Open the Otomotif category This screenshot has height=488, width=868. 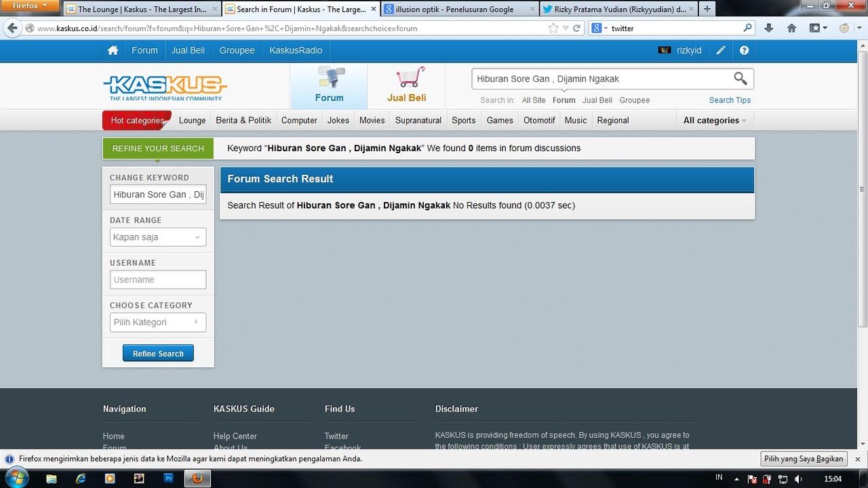pos(539,120)
